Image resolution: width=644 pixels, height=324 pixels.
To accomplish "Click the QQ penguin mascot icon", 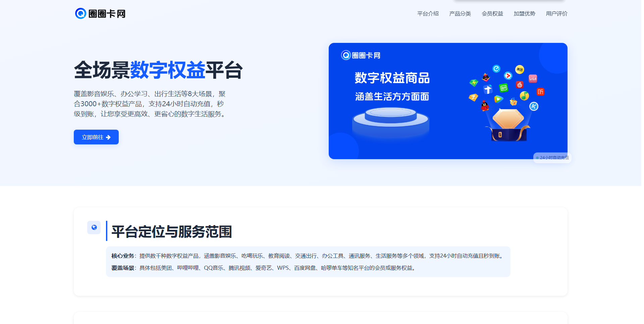I will tap(485, 107).
